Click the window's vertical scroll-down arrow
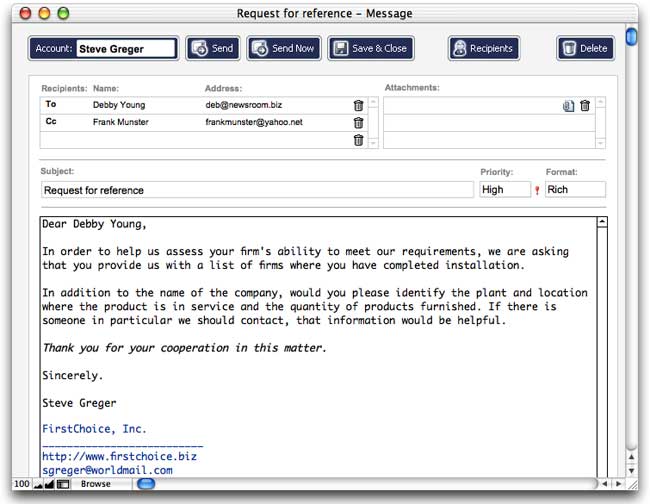This screenshot has width=650, height=504. tap(631, 471)
